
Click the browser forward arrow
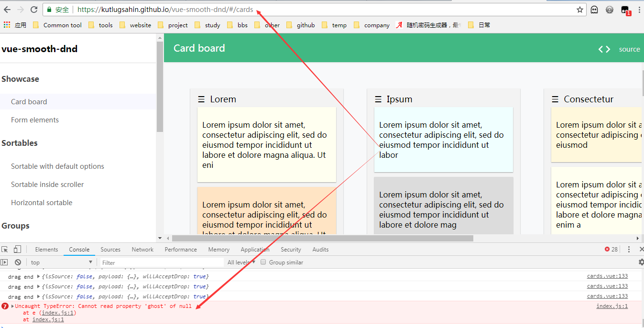[21, 10]
